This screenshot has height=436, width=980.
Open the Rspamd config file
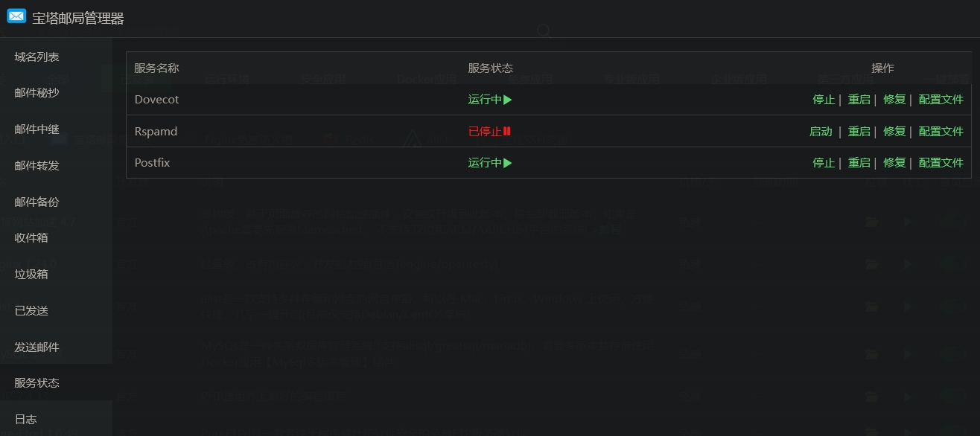pos(941,132)
